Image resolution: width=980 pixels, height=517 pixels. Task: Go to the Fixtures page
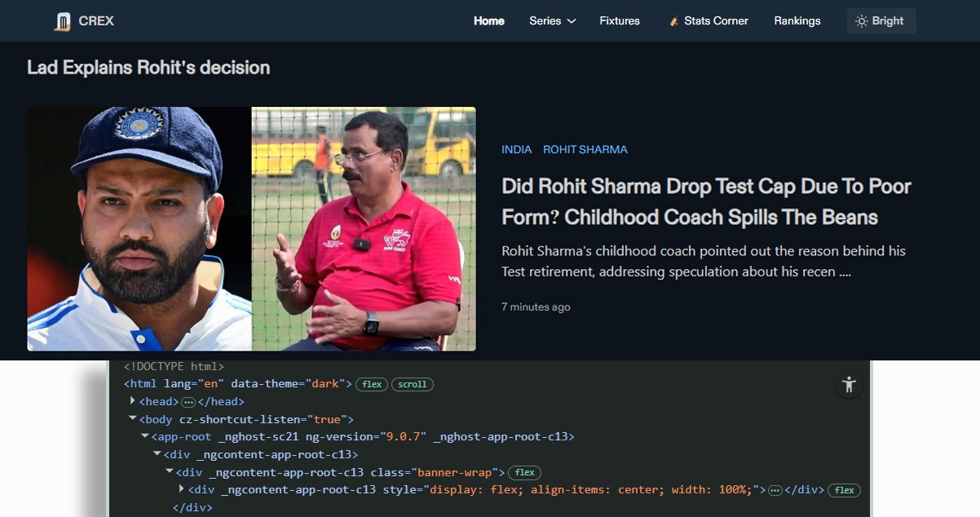620,21
